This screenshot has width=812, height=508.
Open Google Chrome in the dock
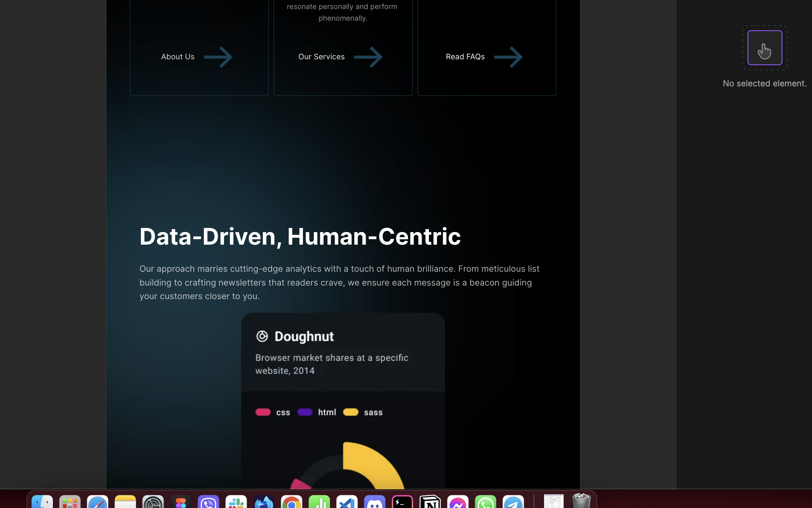click(292, 502)
